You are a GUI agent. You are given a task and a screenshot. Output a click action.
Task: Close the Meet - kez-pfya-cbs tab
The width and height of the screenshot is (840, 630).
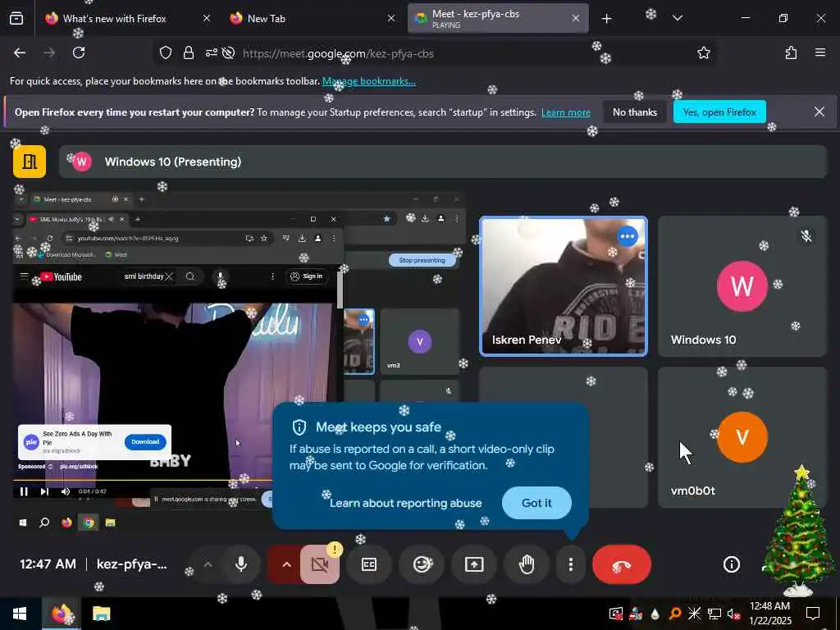point(575,18)
